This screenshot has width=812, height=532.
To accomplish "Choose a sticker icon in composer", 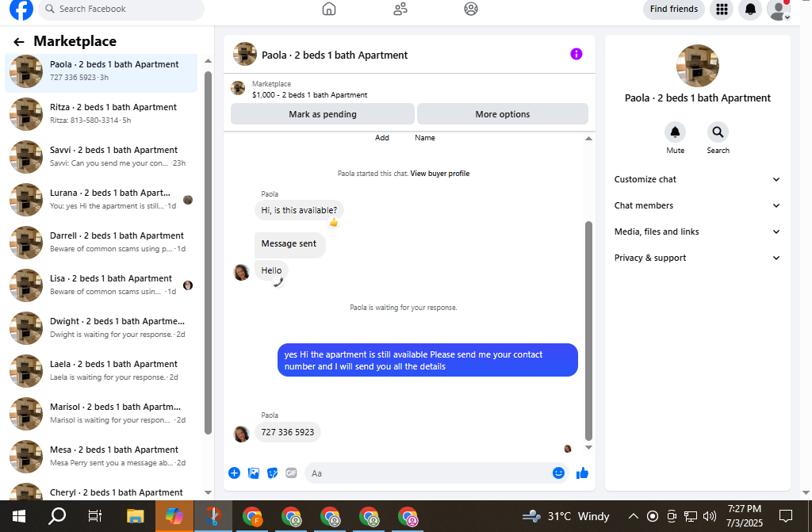I will tap(273, 473).
